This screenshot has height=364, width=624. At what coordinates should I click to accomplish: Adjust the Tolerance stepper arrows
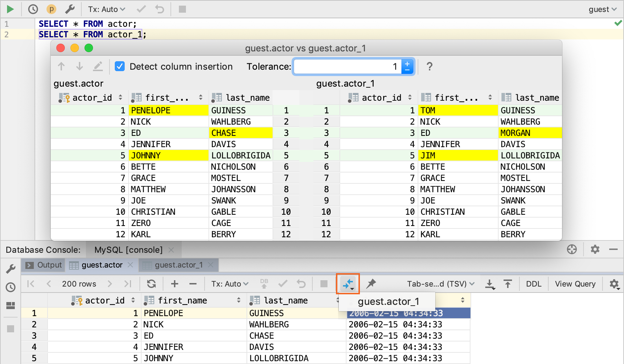point(407,67)
